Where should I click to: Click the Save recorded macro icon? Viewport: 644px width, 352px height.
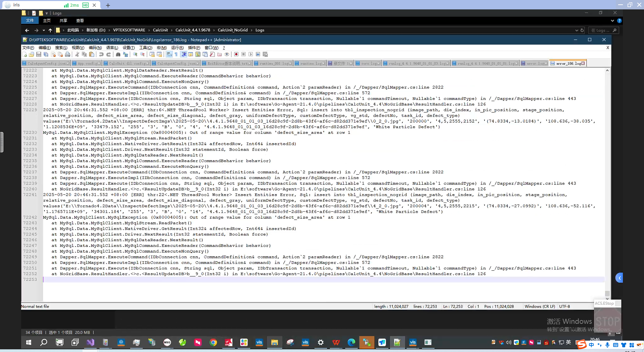coord(265,54)
